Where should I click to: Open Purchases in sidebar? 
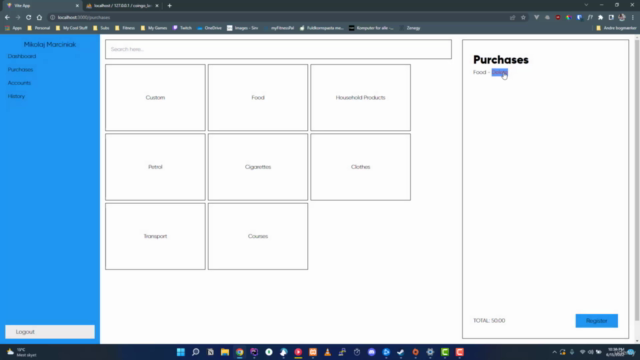(x=20, y=69)
